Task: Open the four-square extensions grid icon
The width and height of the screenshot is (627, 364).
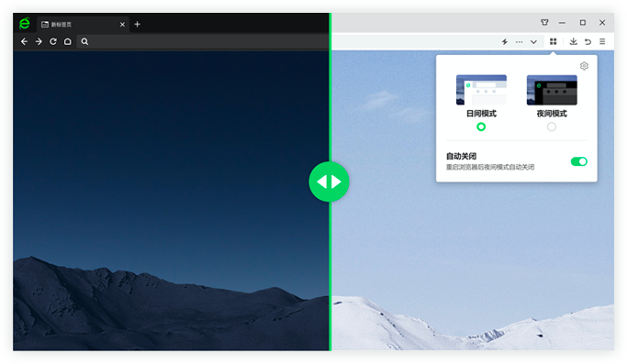Action: click(553, 41)
